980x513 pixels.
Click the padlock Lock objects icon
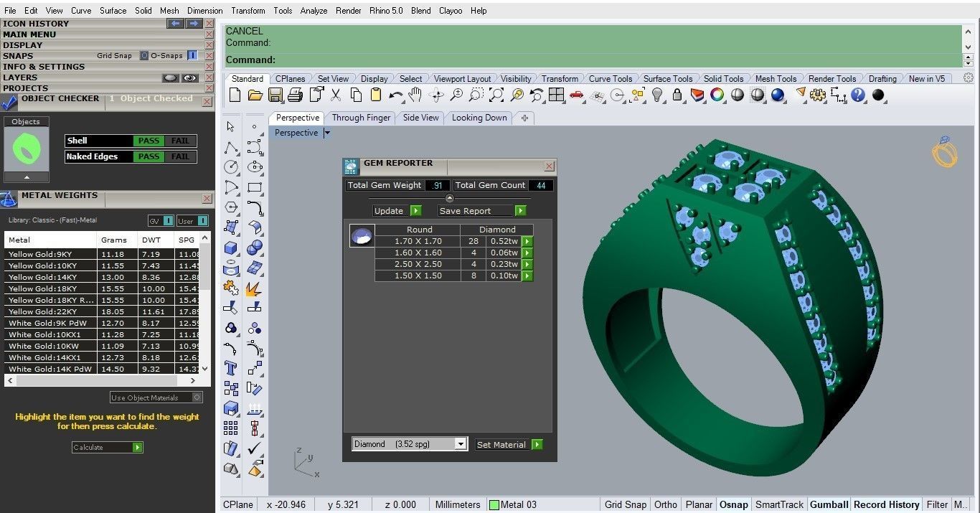pyautogui.click(x=677, y=95)
